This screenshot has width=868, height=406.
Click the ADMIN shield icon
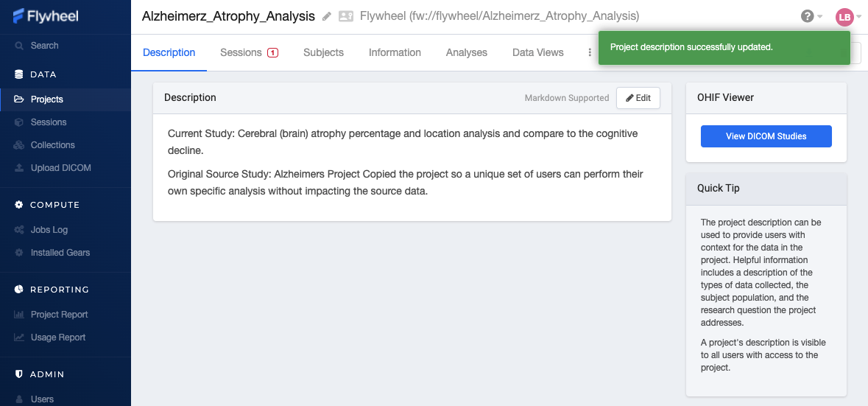tap(19, 374)
